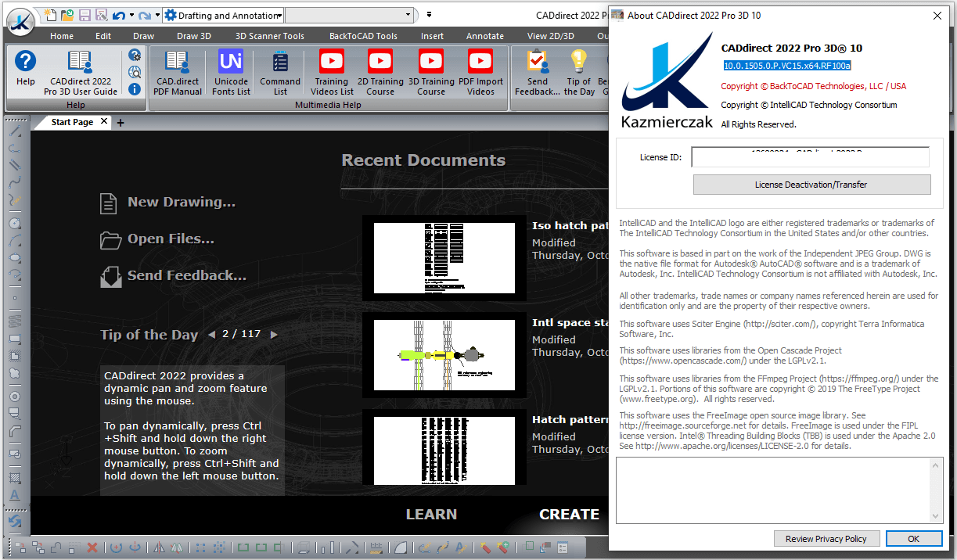The image size is (957, 560).
Task: Click the version string 10.0.1505.0.P.VC15.x64.RF100a
Action: (x=786, y=66)
